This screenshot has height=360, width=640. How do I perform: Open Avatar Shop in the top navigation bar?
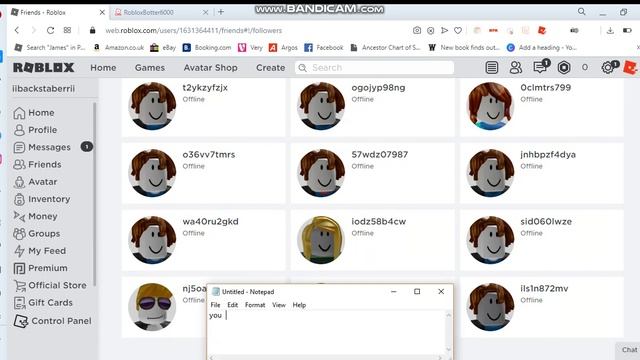pyautogui.click(x=211, y=68)
